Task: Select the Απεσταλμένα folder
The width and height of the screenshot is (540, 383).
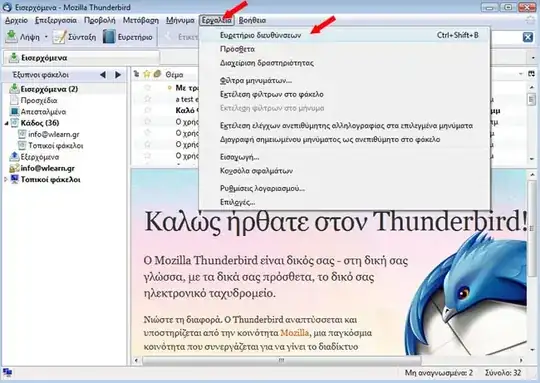Action: click(43, 112)
